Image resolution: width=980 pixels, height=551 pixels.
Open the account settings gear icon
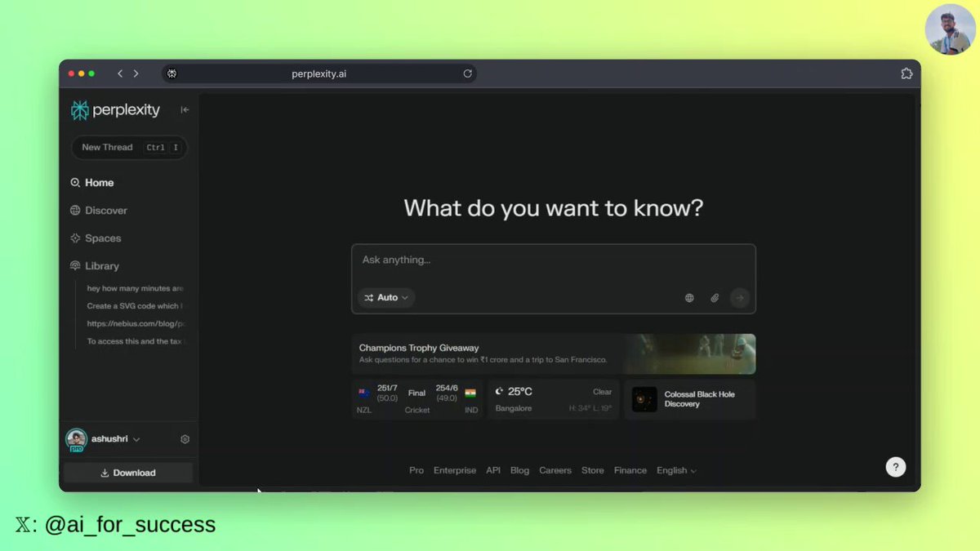(185, 438)
